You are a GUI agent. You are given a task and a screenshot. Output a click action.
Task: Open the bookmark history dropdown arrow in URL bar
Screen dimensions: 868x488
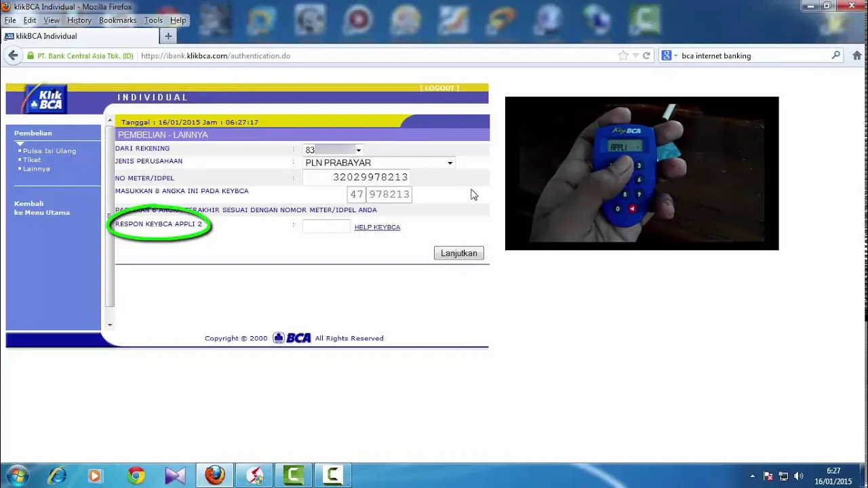[635, 56]
